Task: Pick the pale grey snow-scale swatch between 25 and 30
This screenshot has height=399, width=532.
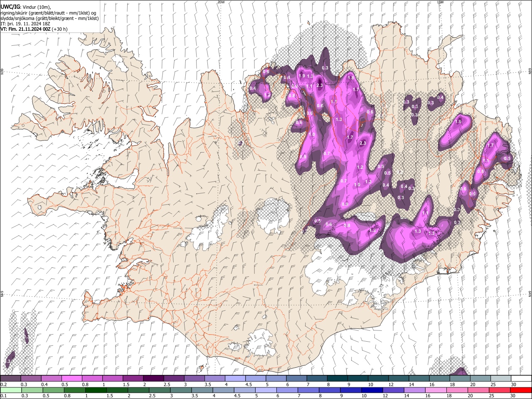Action: pos(501,378)
